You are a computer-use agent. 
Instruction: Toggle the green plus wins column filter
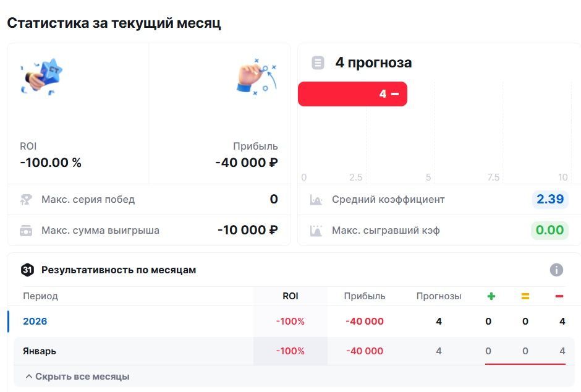tap(491, 296)
